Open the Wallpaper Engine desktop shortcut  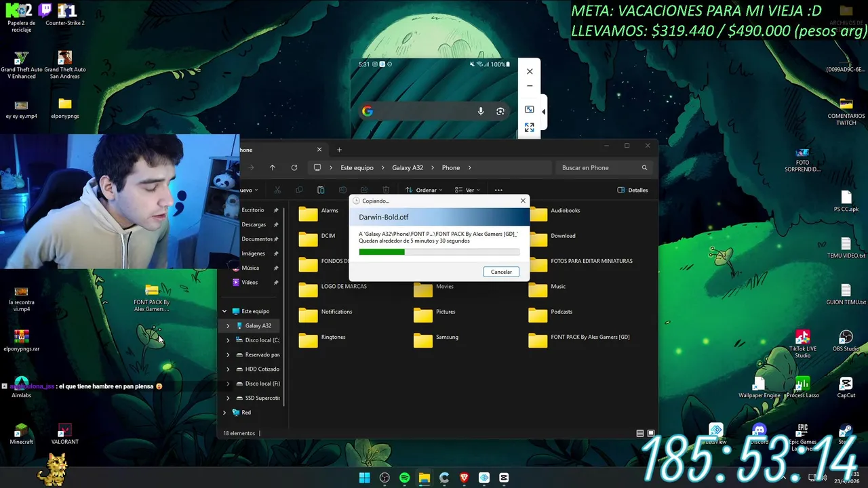point(759,388)
